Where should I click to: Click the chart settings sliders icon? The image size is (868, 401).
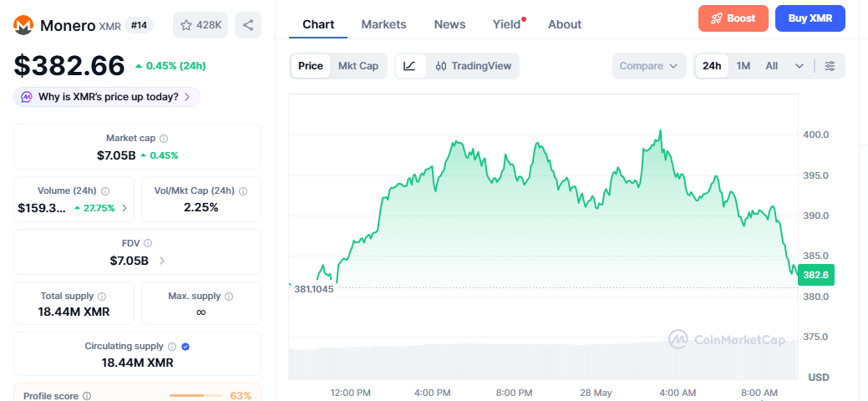(x=830, y=66)
